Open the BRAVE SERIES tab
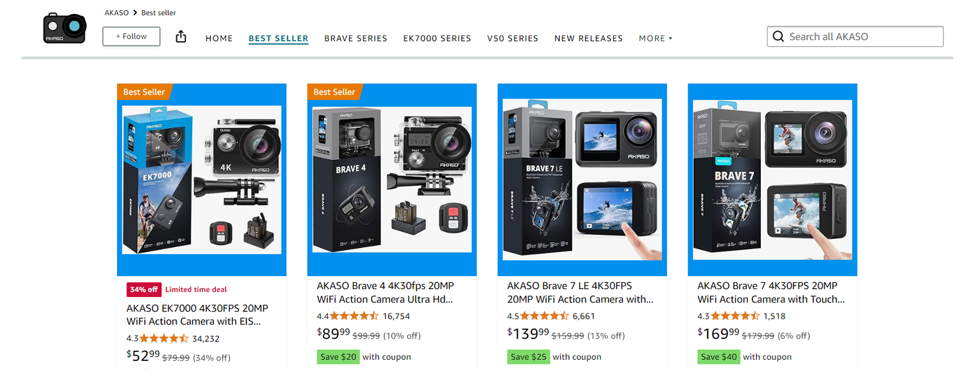Screen dimensions: 980x370 pyautogui.click(x=355, y=38)
